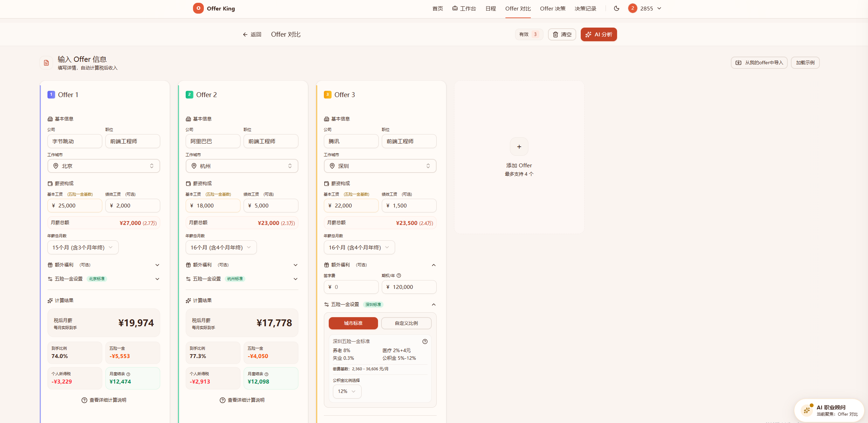868x423 pixels.
Task: Open the 北京 work city dropdown
Action: point(104,166)
